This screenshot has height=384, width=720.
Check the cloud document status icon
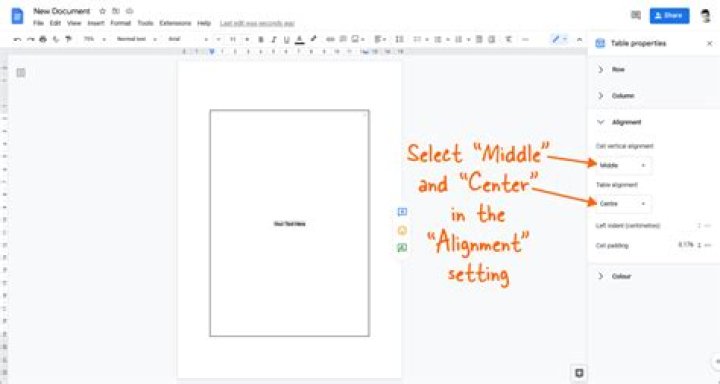point(129,11)
